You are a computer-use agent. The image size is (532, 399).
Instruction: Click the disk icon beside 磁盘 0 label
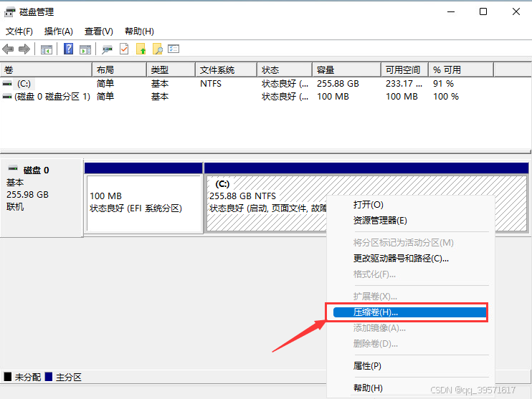coord(13,168)
